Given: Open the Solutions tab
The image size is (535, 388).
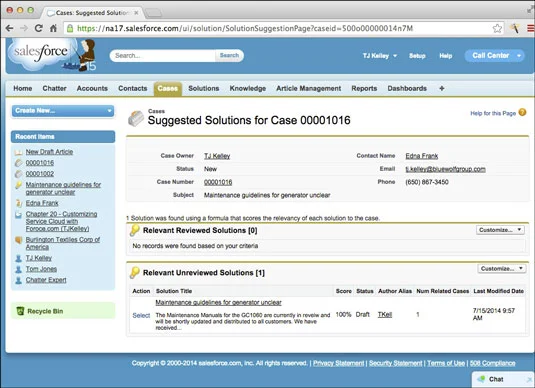Looking at the screenshot, I should coord(204,88).
